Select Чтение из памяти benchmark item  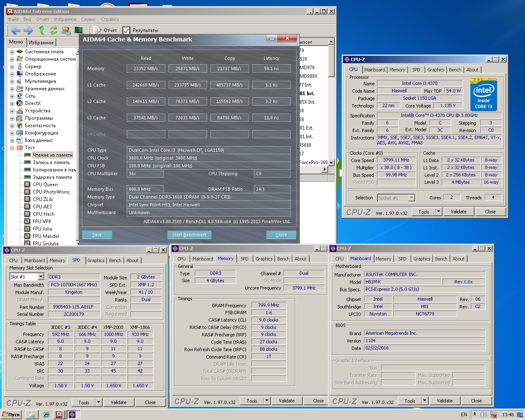(x=52, y=155)
